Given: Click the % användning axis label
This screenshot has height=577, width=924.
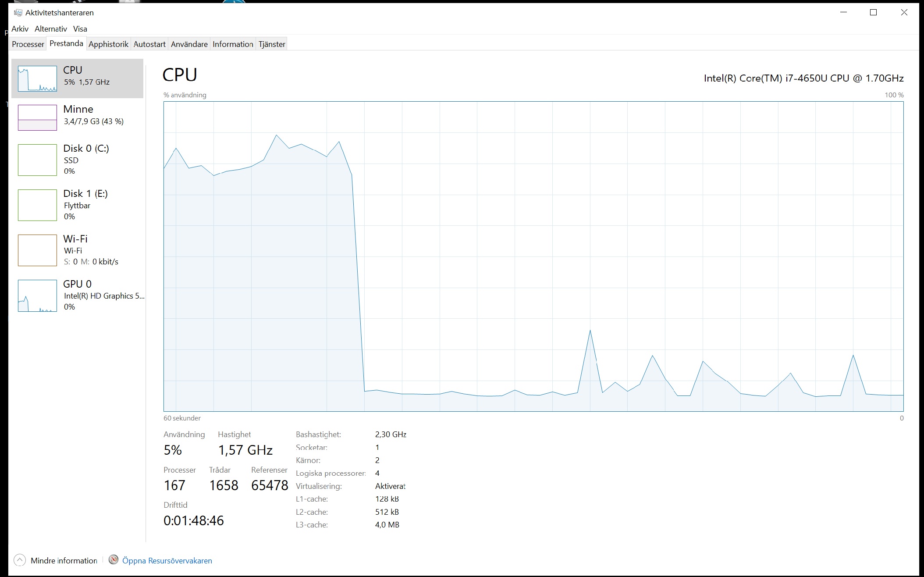Looking at the screenshot, I should coord(185,95).
